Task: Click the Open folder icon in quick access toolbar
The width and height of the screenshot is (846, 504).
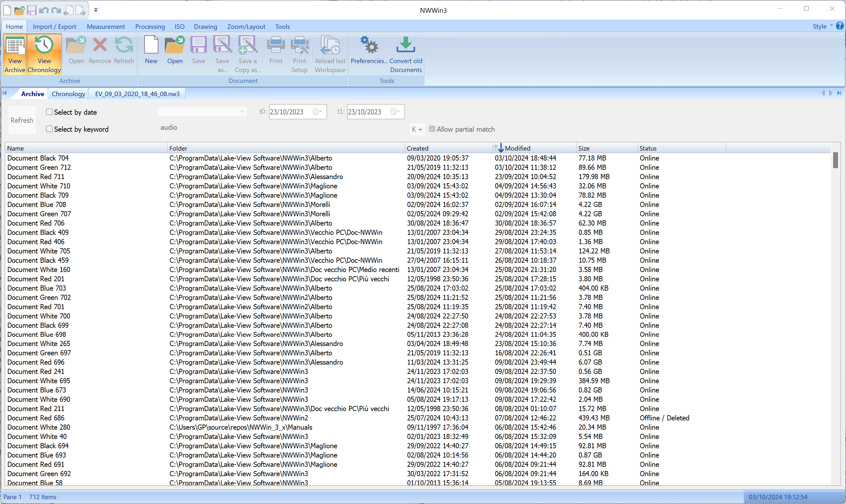Action: click(x=19, y=10)
